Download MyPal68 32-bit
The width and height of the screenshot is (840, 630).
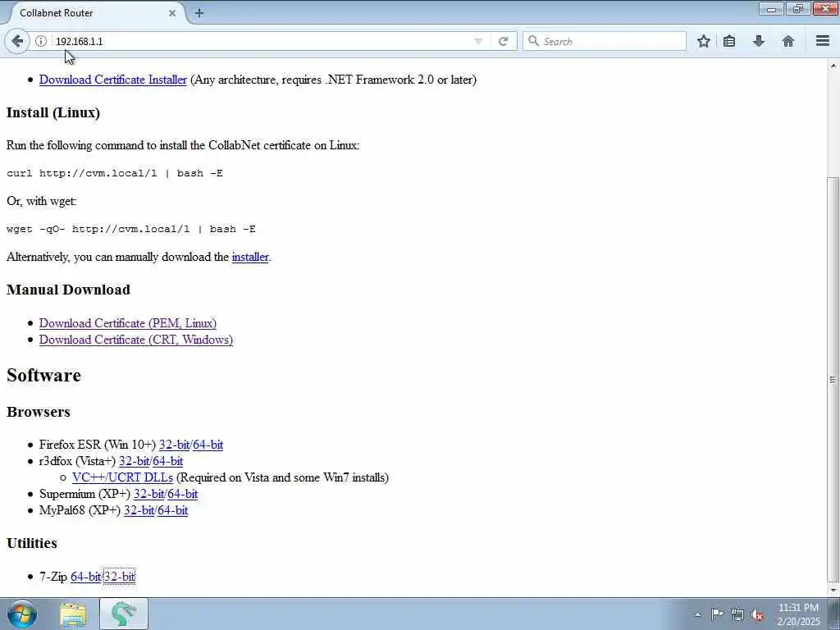pos(139,510)
